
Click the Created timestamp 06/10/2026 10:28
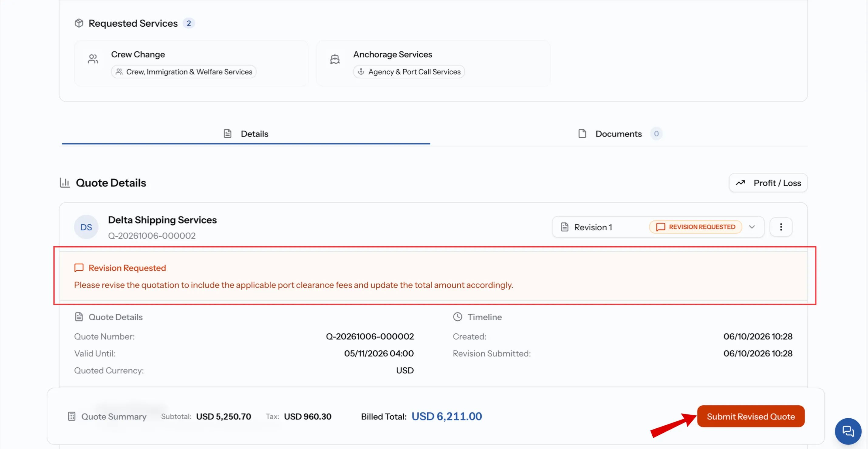(758, 336)
